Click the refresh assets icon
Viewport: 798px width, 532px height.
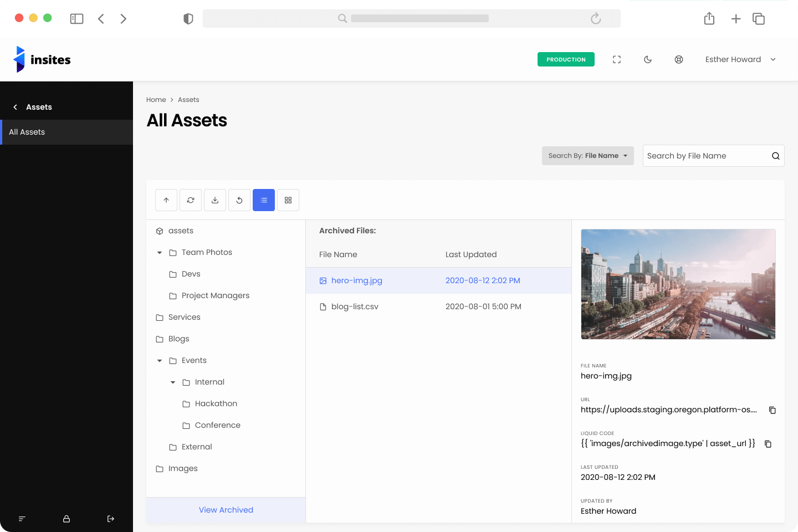pyautogui.click(x=190, y=200)
